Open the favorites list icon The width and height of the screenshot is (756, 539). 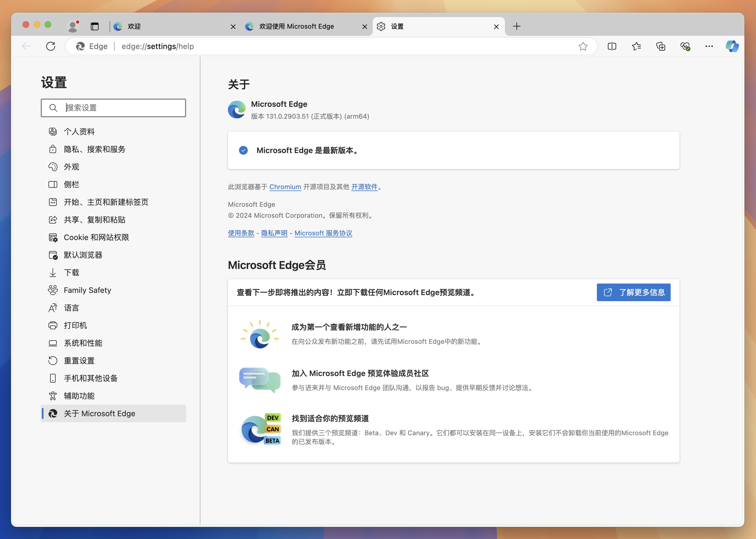636,46
